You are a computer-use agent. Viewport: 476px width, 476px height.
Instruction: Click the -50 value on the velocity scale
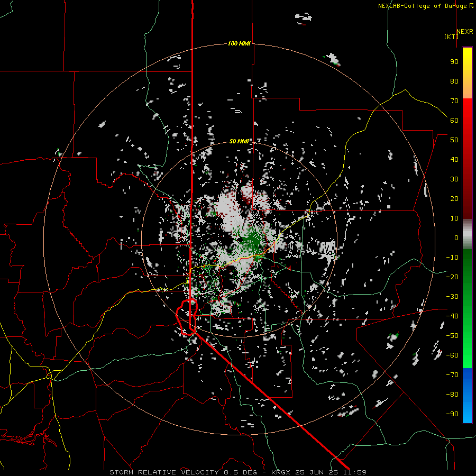point(452,336)
